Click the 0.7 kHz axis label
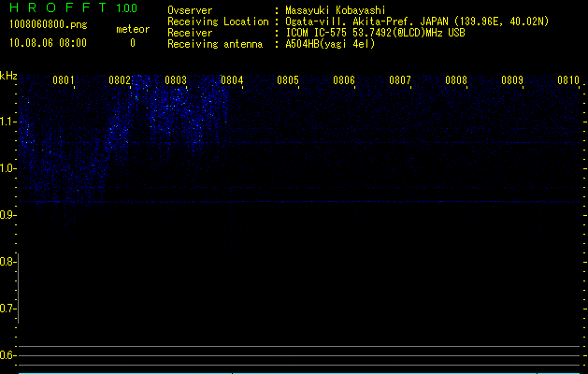 [7, 309]
